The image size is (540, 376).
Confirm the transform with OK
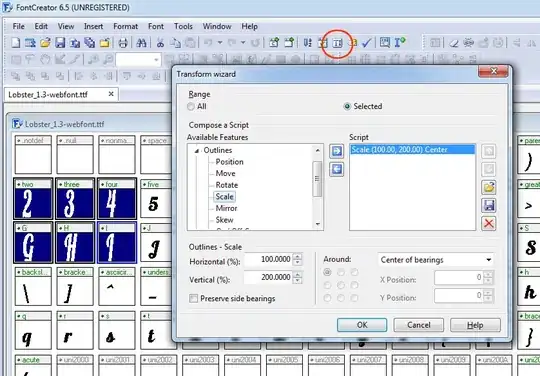[x=362, y=325]
